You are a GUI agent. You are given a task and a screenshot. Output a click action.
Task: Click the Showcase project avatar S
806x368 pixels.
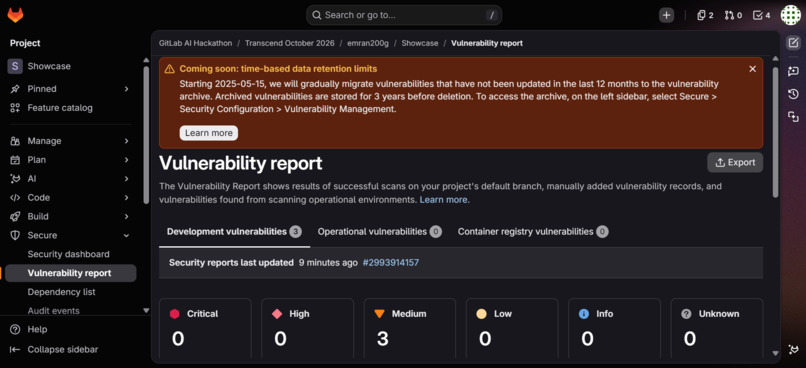pos(15,66)
